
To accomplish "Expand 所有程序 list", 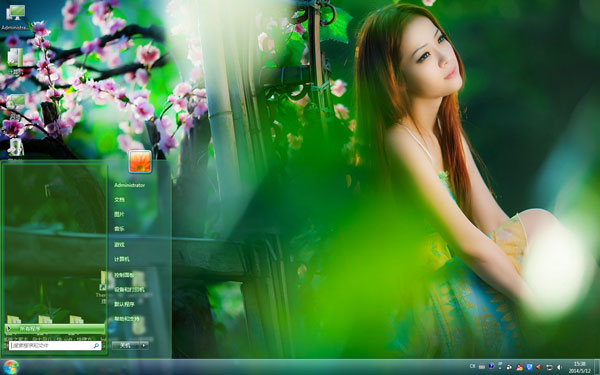I will pos(55,328).
